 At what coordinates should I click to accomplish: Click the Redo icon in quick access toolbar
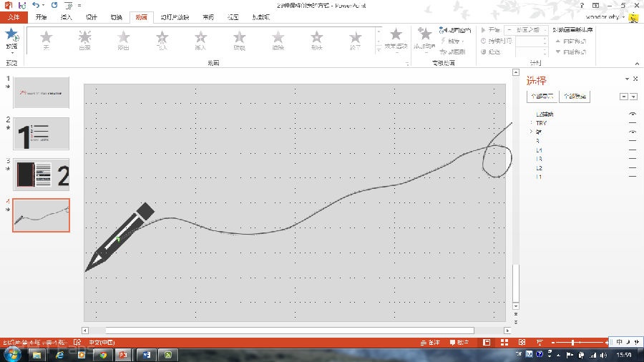(x=54, y=5)
